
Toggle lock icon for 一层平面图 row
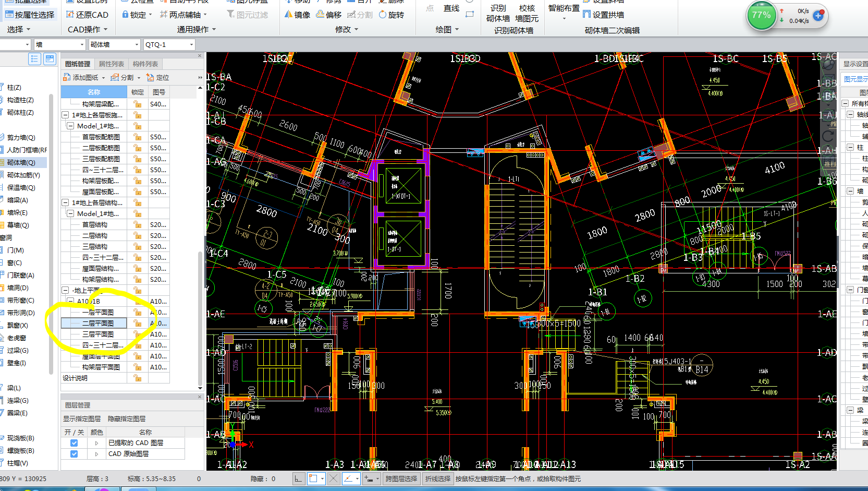(x=138, y=312)
